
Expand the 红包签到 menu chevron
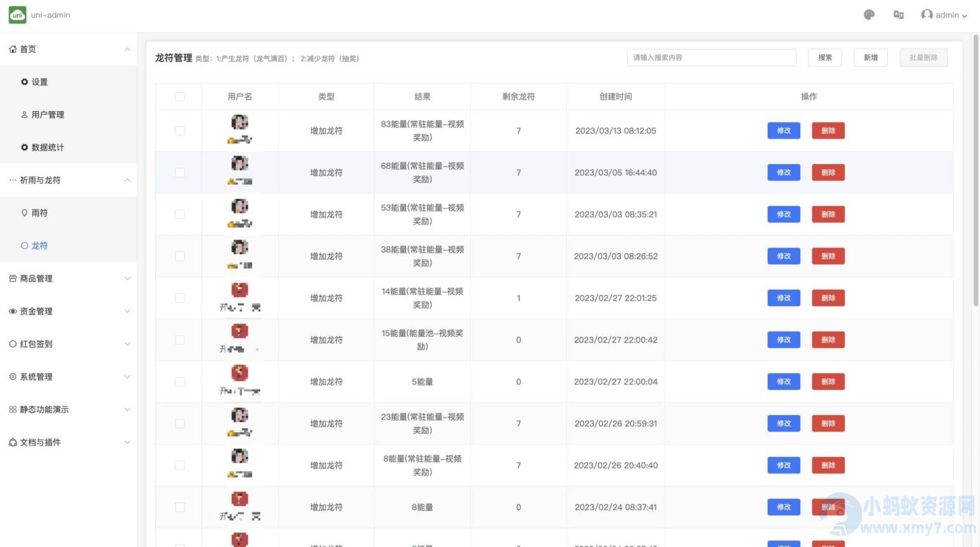pyautogui.click(x=127, y=344)
